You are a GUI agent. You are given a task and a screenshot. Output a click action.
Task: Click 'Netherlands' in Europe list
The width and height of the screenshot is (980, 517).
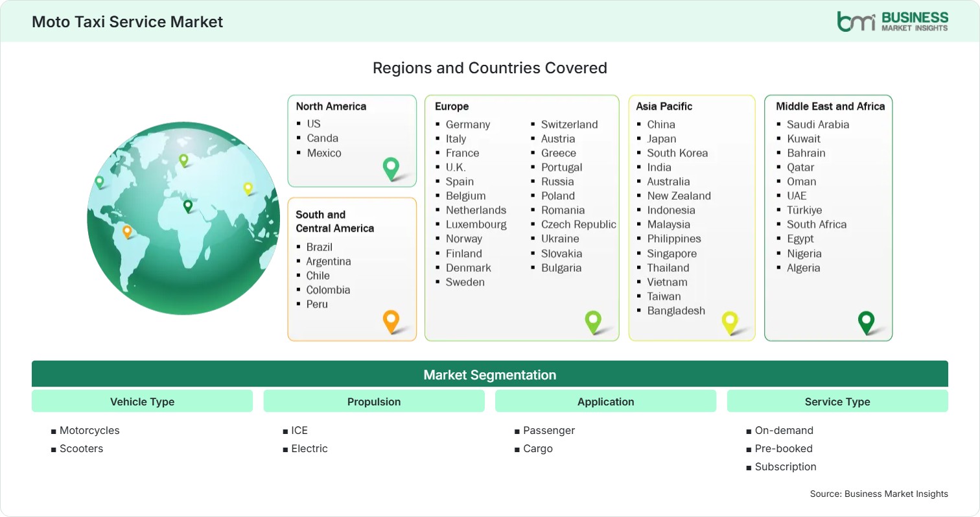pyautogui.click(x=476, y=210)
